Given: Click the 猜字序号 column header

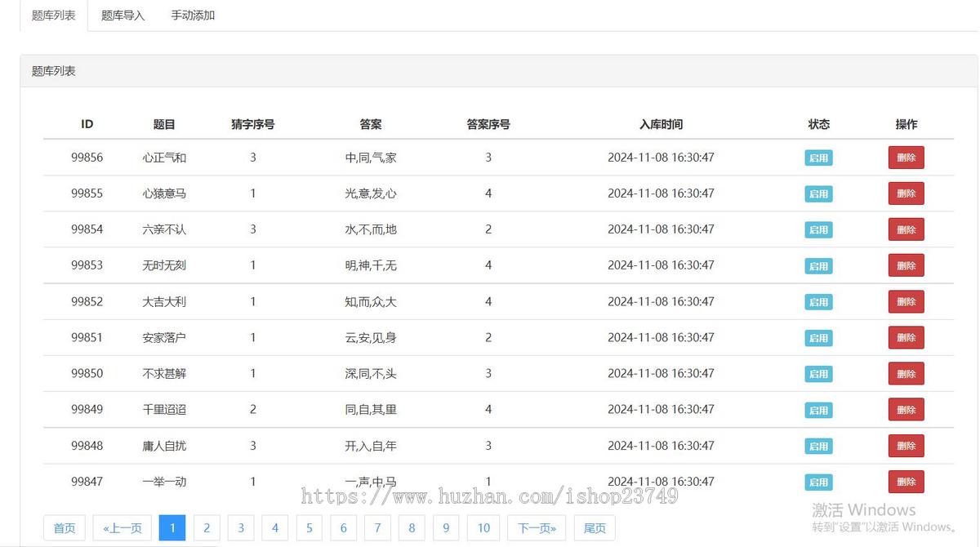Looking at the screenshot, I should 253,124.
